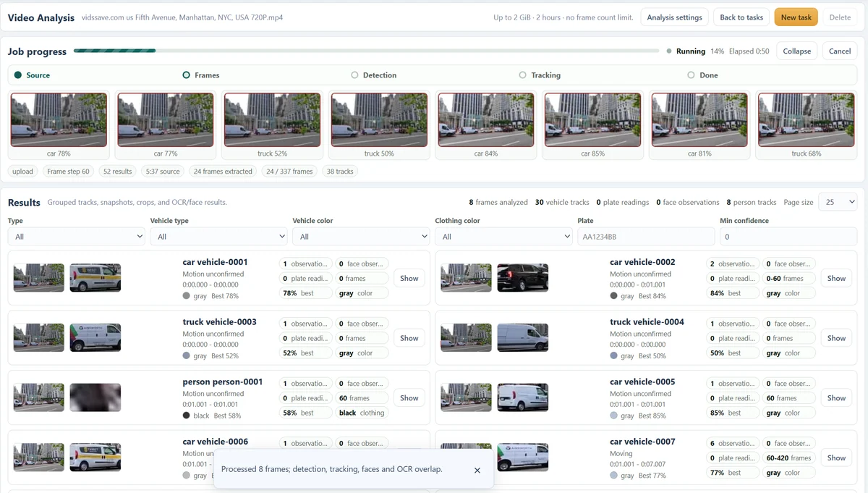Click the 5:37 source chip
The height and width of the screenshot is (493, 868).
click(x=163, y=172)
